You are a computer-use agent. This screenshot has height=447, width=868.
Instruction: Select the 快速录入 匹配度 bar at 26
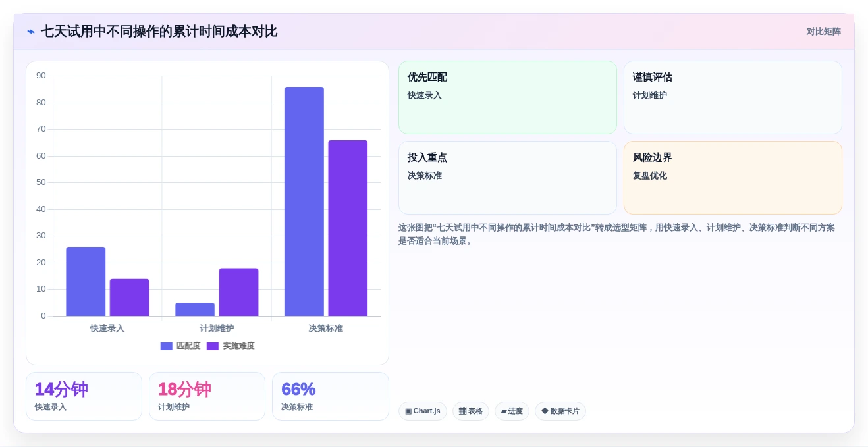coord(86,282)
